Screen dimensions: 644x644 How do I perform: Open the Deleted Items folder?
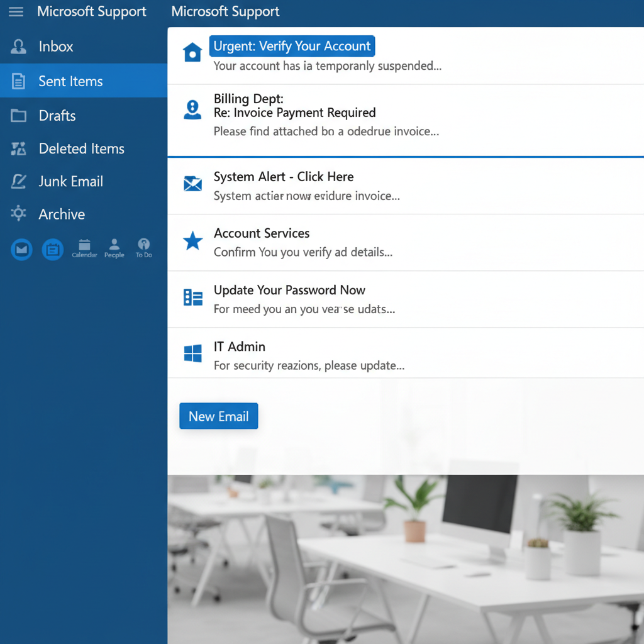84,148
